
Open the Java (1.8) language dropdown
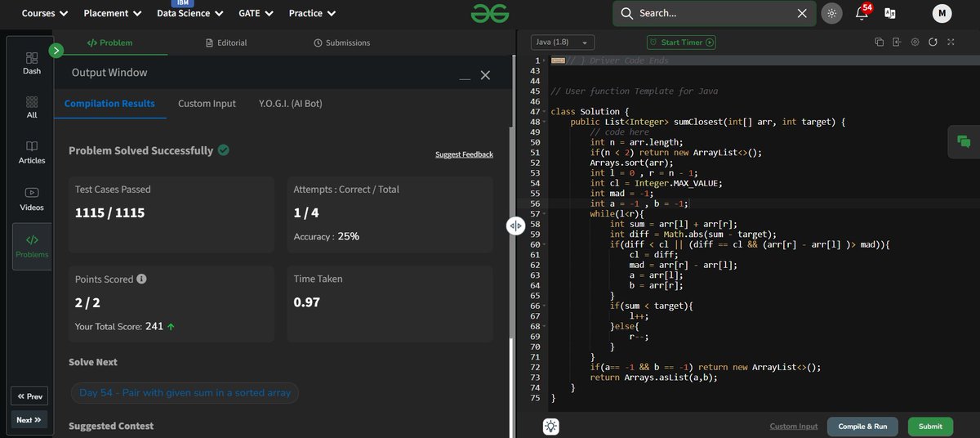pyautogui.click(x=563, y=42)
